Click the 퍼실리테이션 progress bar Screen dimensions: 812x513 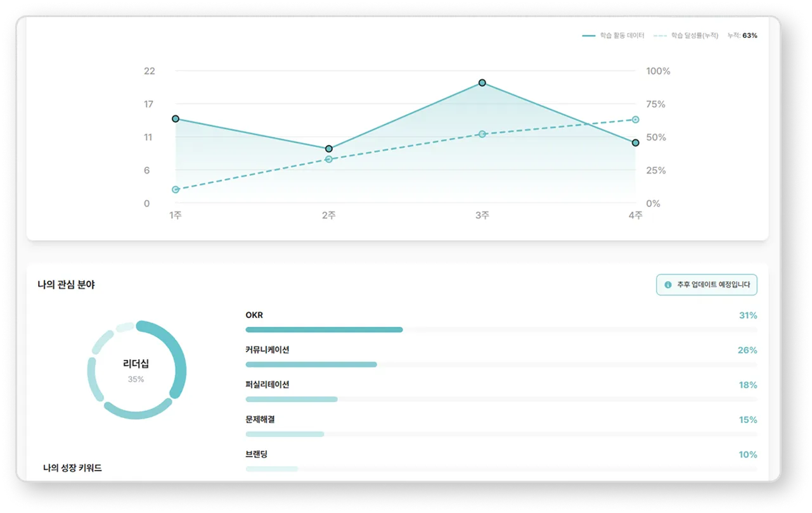pyautogui.click(x=292, y=400)
